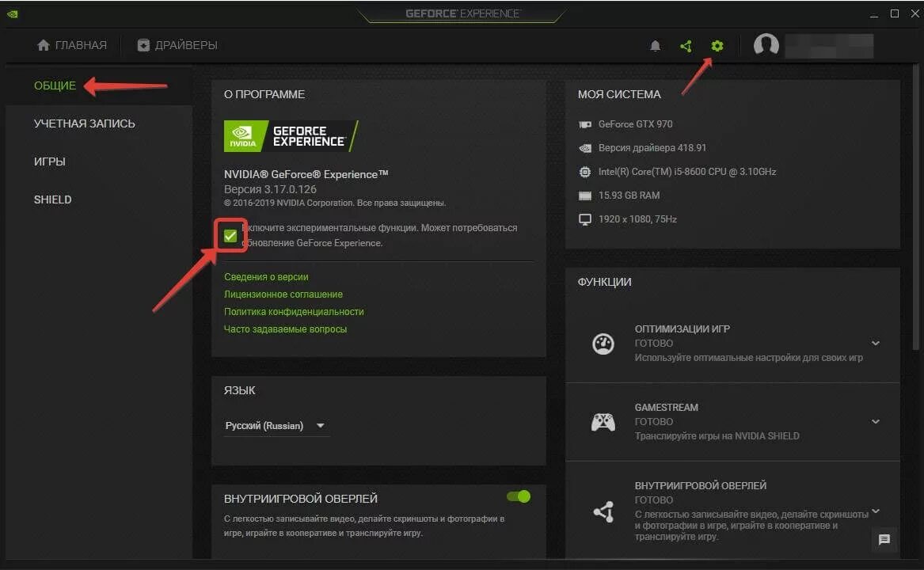Click the МОЯ СИСТЕМА heading
The width and height of the screenshot is (924, 570).
click(618, 94)
